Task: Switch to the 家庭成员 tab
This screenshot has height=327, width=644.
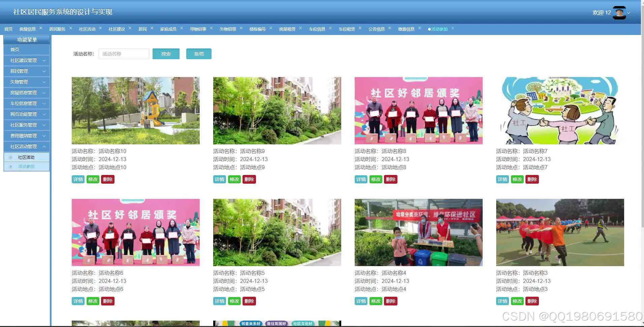Action: click(x=168, y=29)
